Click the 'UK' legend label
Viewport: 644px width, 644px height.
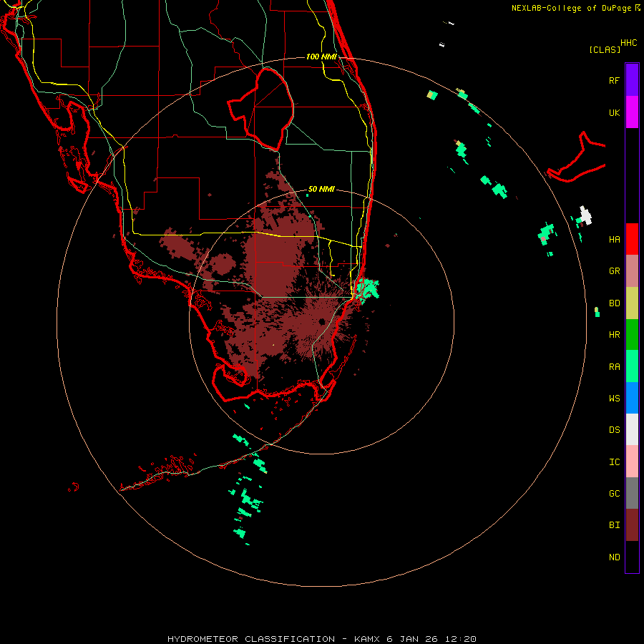pyautogui.click(x=614, y=112)
